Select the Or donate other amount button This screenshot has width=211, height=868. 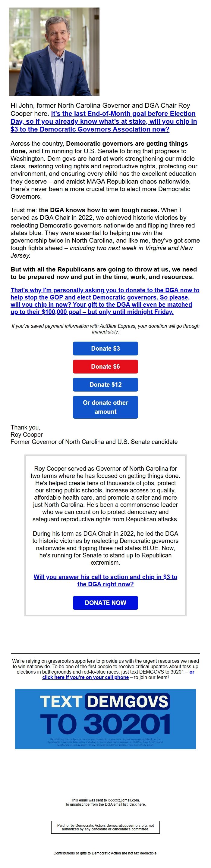105,407
